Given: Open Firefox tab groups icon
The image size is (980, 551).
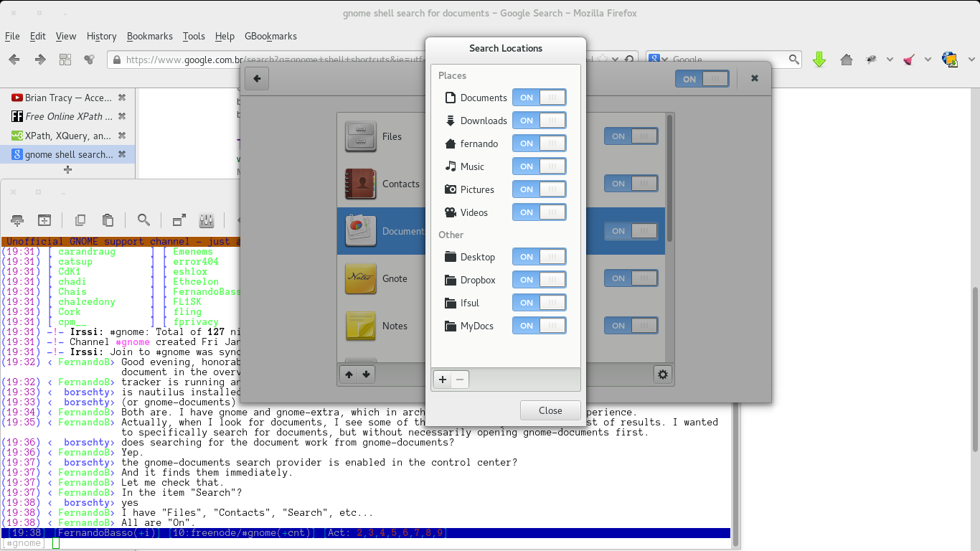Looking at the screenshot, I should tap(65, 60).
